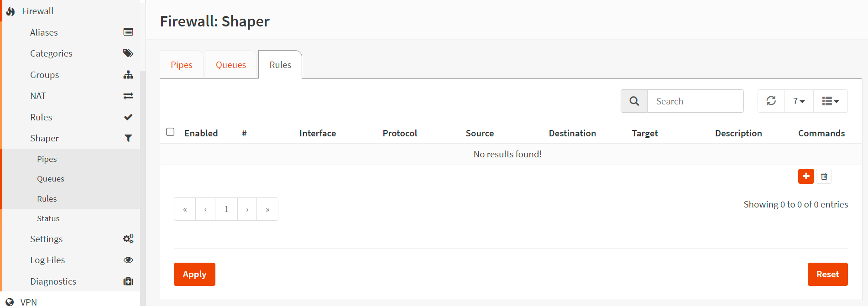
Task: Open the NAT sidebar entry
Action: tap(38, 96)
